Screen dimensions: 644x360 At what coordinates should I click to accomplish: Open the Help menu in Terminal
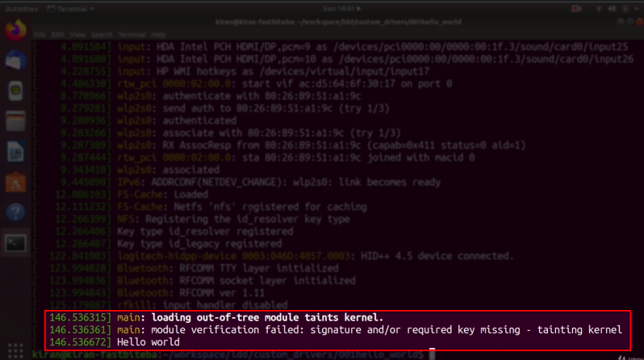pyautogui.click(x=158, y=35)
